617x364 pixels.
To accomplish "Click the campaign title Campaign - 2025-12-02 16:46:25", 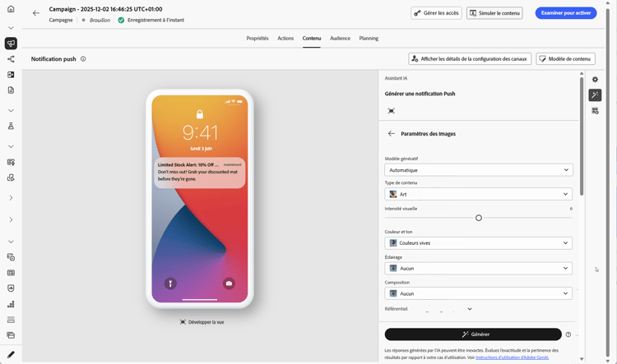I will pyautogui.click(x=105, y=9).
